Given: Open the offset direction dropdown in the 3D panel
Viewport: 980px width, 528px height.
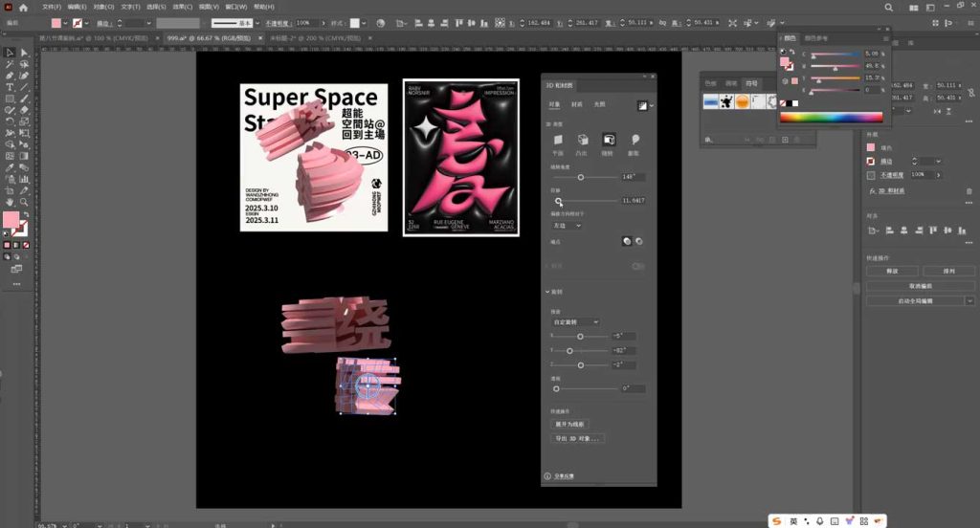Looking at the screenshot, I should 567,226.
